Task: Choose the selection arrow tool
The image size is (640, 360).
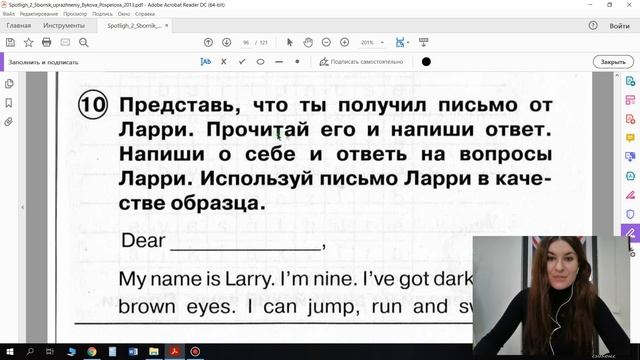Action: click(290, 42)
